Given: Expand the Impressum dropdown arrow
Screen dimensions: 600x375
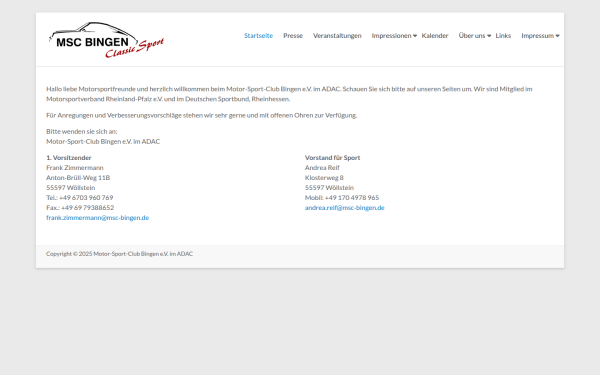Looking at the screenshot, I should pos(558,36).
